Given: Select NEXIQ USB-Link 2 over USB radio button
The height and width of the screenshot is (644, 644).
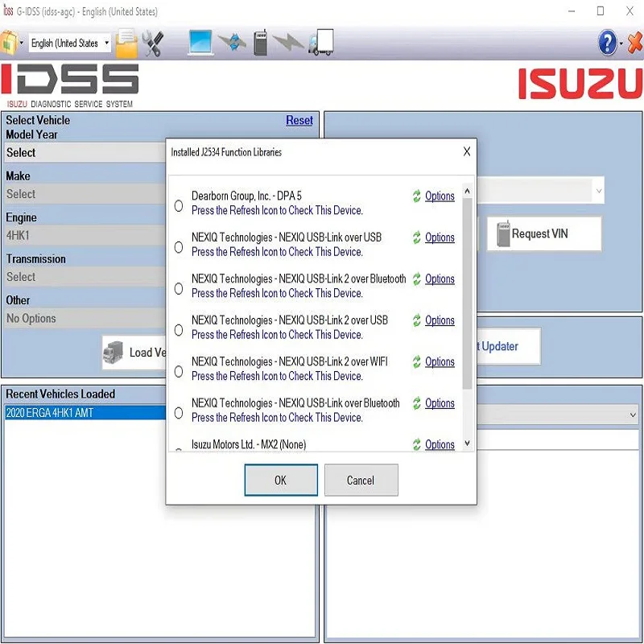Looking at the screenshot, I should click(x=179, y=330).
